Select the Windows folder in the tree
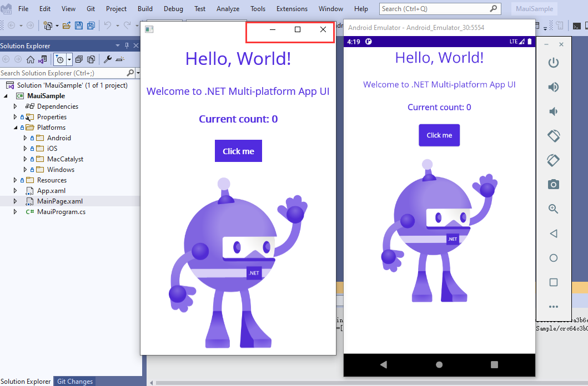The height and width of the screenshot is (386, 588). point(61,170)
